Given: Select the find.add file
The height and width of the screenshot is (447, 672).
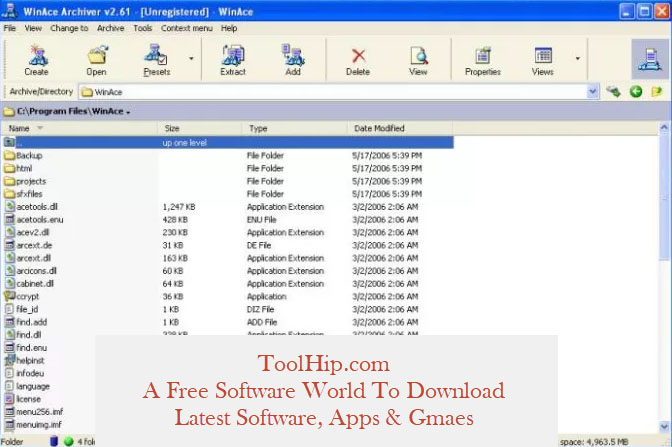Looking at the screenshot, I should click(31, 322).
